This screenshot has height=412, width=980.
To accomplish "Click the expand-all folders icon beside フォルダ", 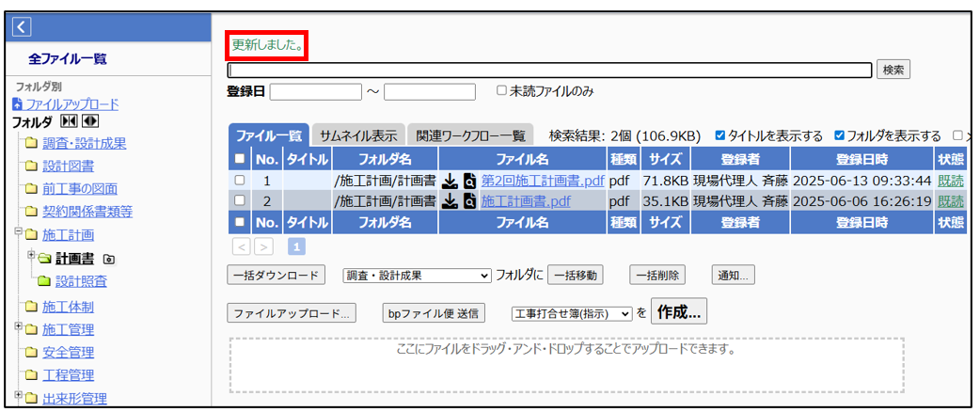I will (x=90, y=121).
